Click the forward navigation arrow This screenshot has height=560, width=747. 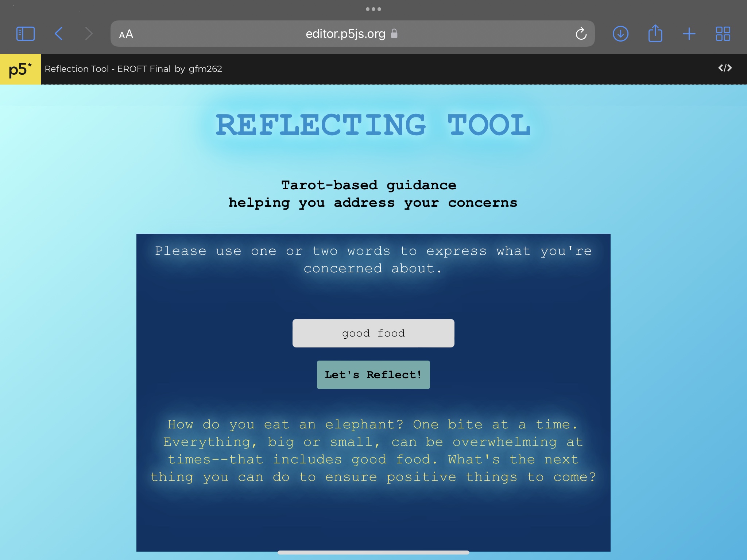coord(89,34)
